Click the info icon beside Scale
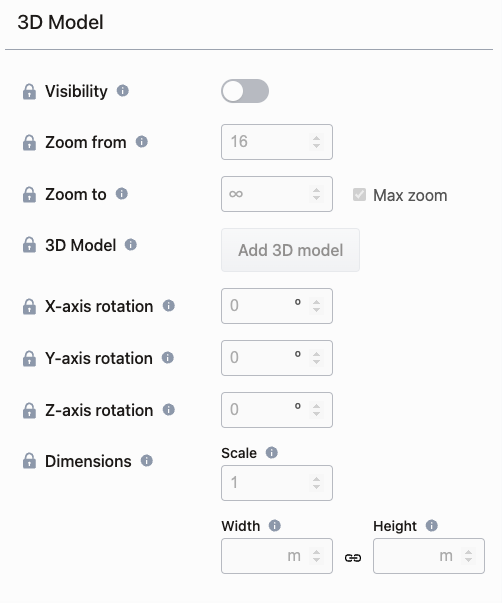The height and width of the screenshot is (603, 502). (x=272, y=453)
